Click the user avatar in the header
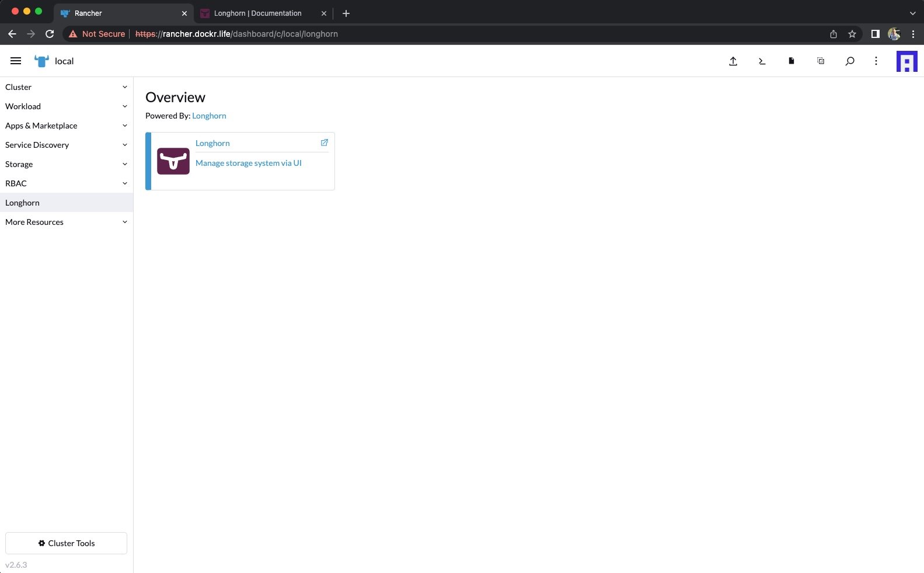The image size is (924, 573). (906, 61)
